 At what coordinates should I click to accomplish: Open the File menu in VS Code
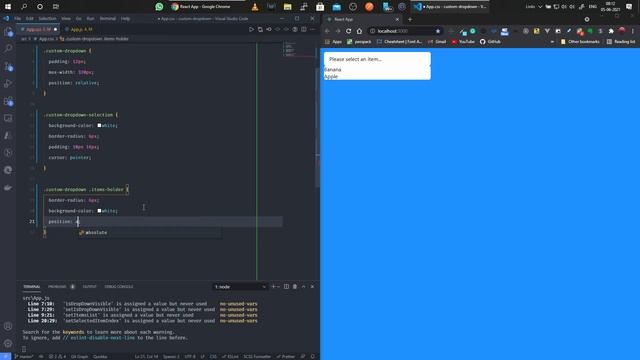click(18, 19)
